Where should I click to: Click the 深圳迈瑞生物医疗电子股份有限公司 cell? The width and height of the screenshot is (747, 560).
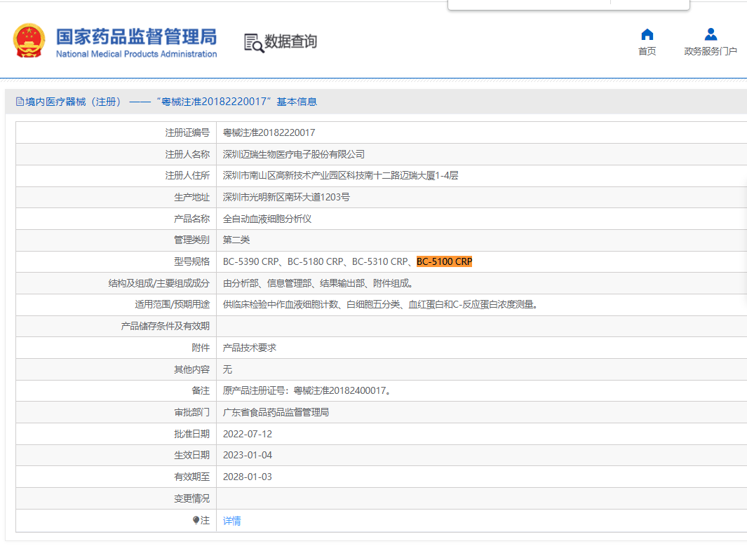click(293, 154)
